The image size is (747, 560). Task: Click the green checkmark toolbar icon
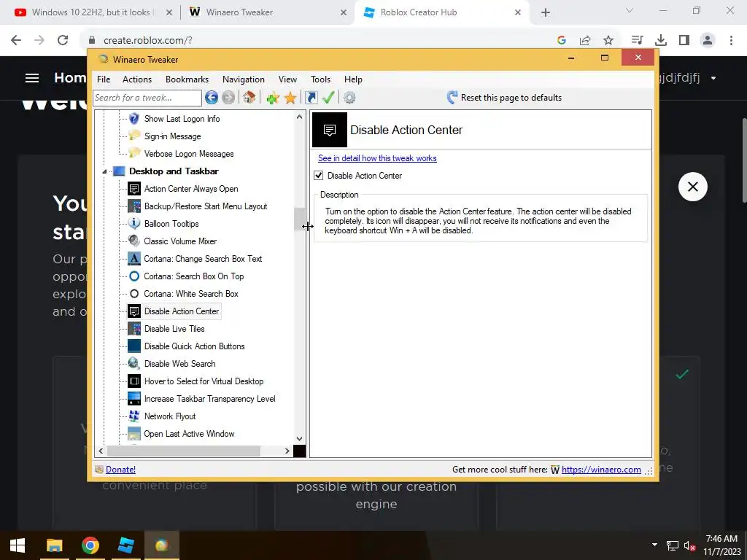pos(328,98)
